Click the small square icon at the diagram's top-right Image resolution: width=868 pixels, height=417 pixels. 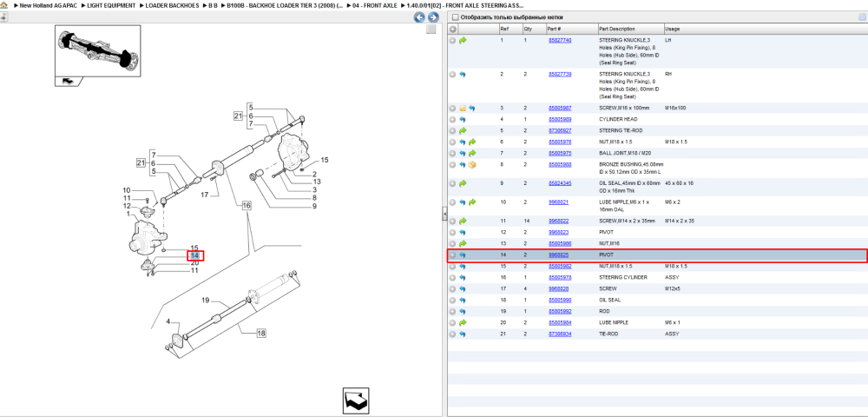pos(431,30)
